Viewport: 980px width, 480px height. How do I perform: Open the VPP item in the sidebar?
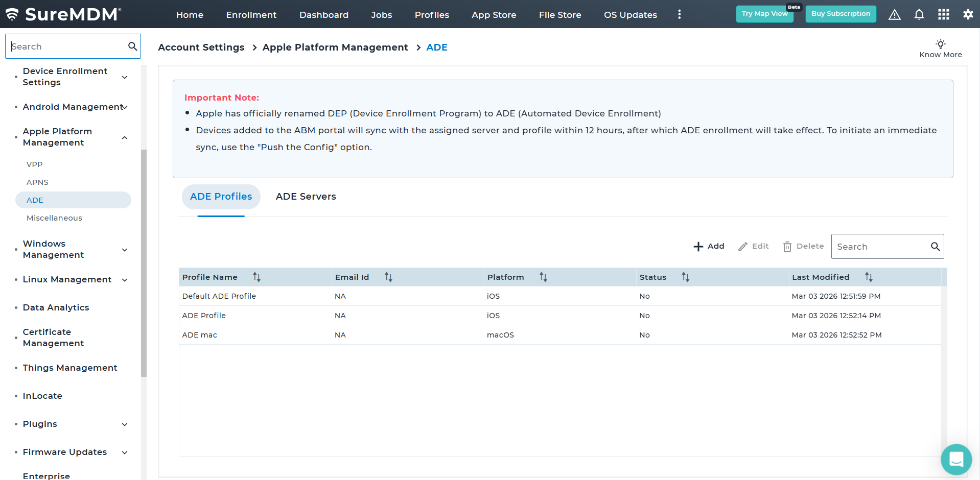tap(35, 164)
